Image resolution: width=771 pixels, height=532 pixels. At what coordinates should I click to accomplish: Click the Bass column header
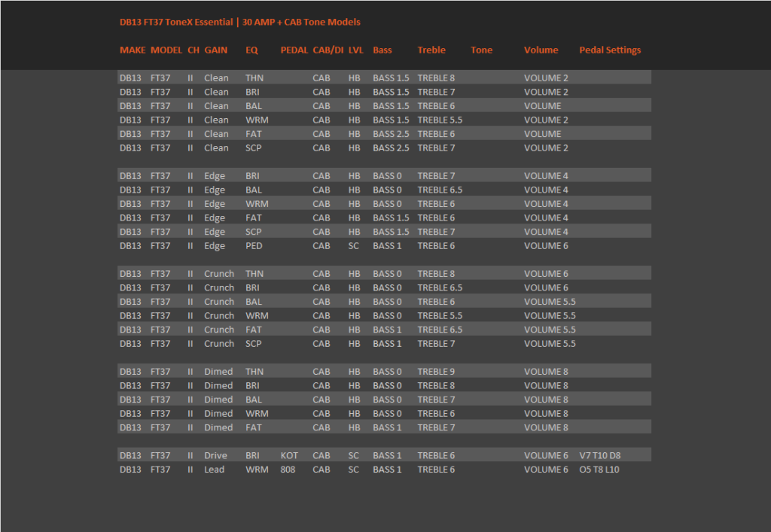pyautogui.click(x=382, y=50)
